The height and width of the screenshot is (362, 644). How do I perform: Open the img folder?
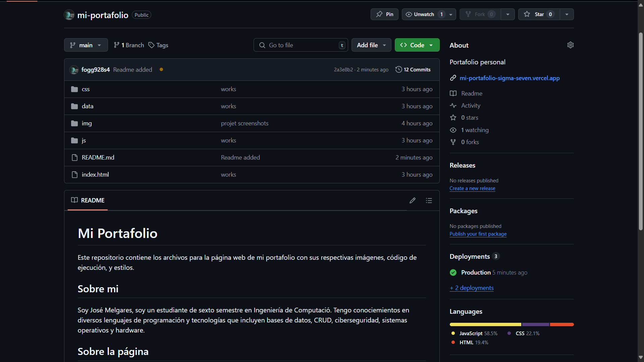pos(87,123)
